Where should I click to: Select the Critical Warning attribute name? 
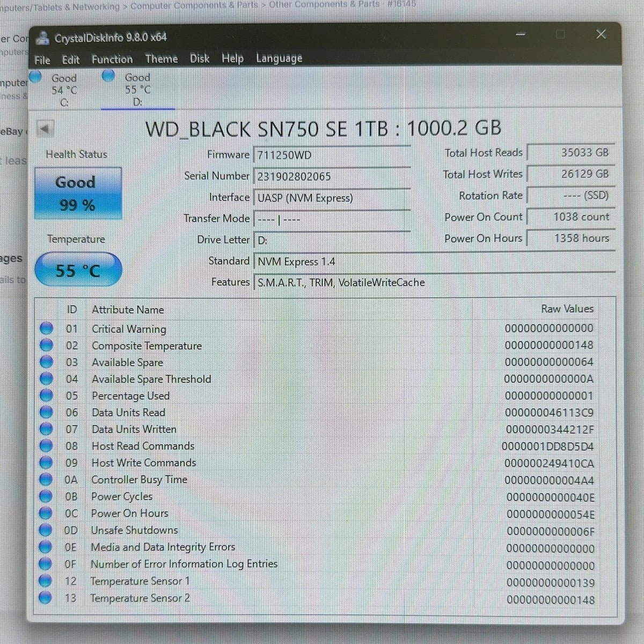click(129, 329)
